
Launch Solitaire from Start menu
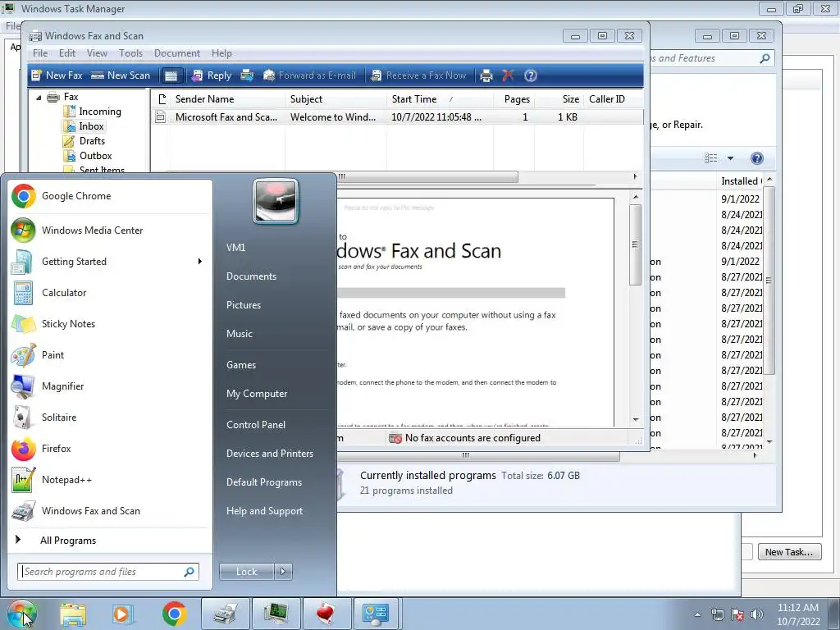point(109,417)
